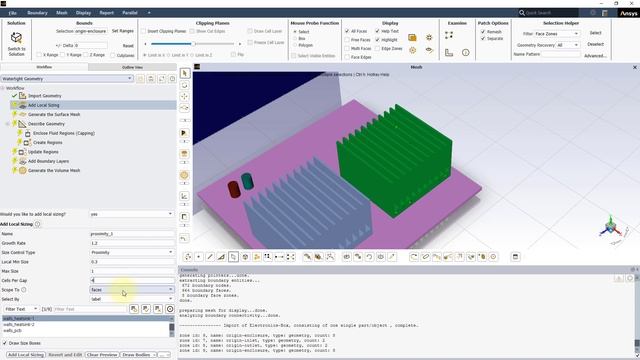The width and height of the screenshot is (640, 360).
Task: Toggle the Help Text checkbox
Action: tap(378, 31)
